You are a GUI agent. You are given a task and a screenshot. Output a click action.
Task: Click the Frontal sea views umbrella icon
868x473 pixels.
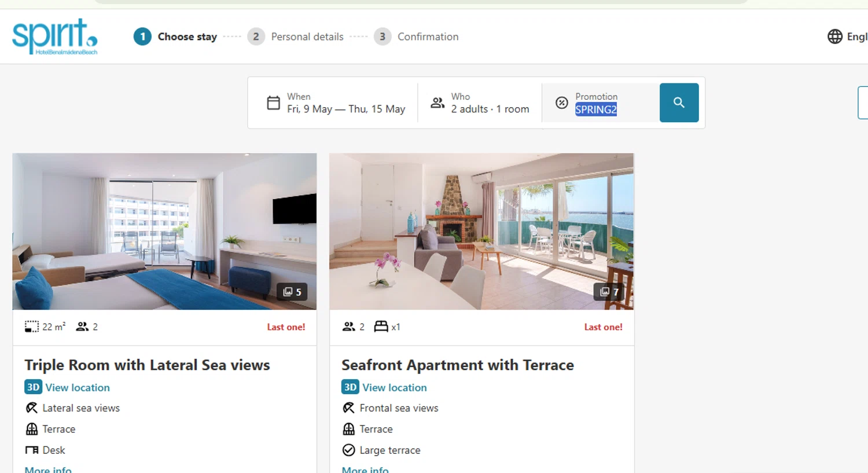click(349, 408)
